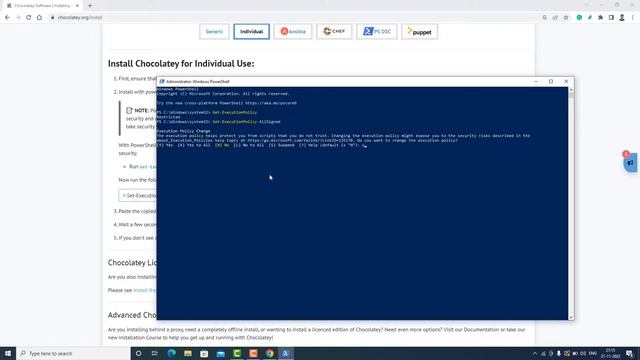Open the taskbar clock and date
640x360 pixels.
pos(611,353)
